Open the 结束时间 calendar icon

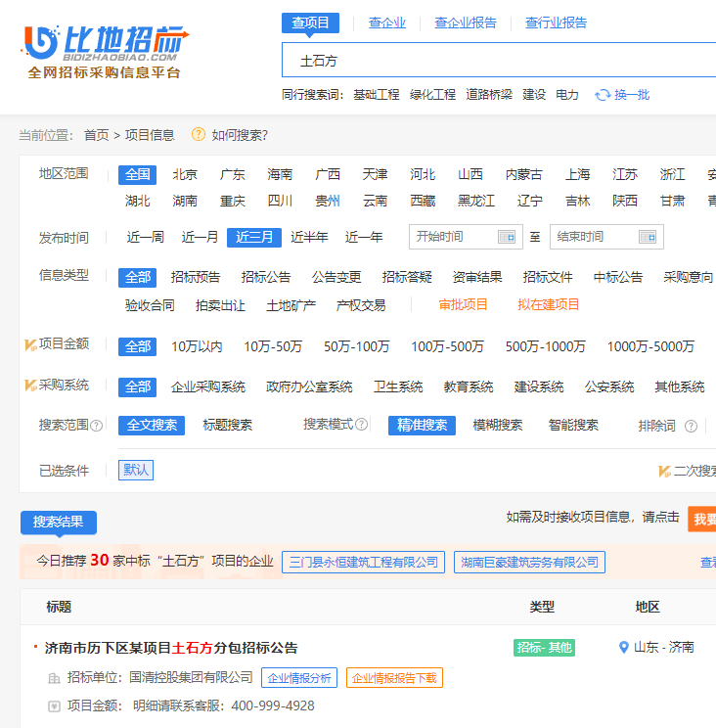coord(648,237)
